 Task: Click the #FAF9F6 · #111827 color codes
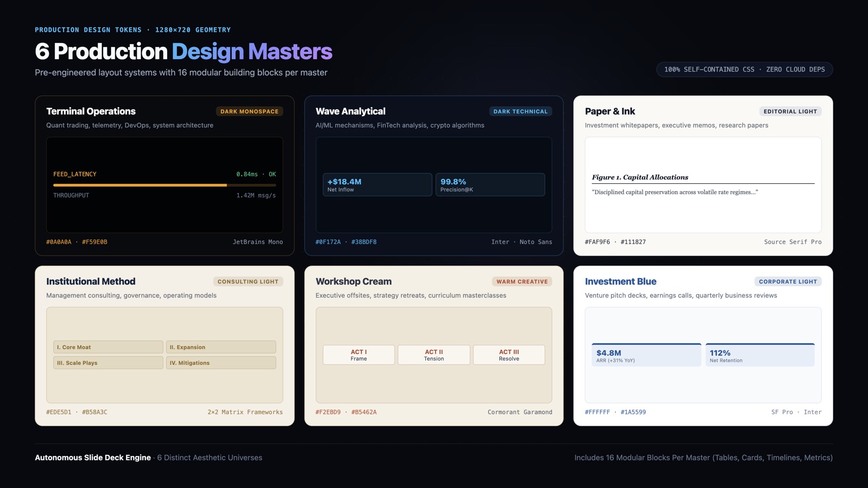click(x=615, y=242)
